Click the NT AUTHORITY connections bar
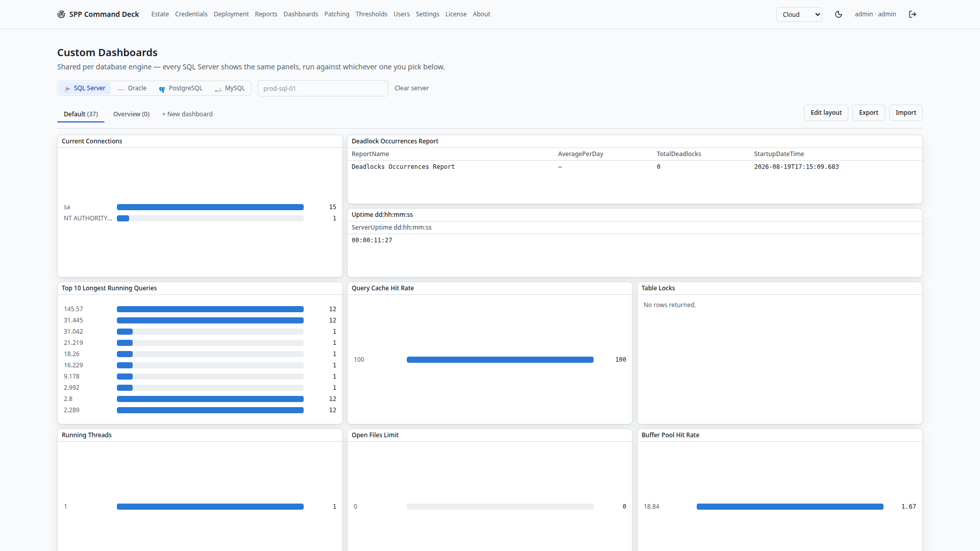 point(210,218)
